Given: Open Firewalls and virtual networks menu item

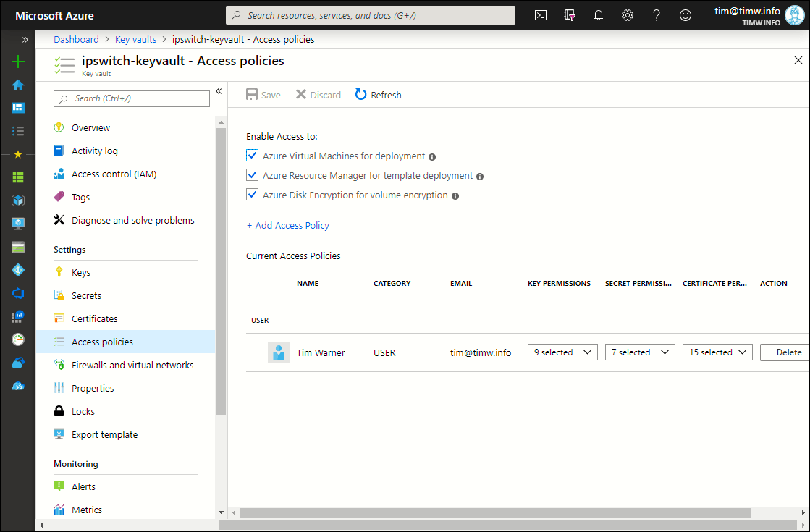Looking at the screenshot, I should pos(132,365).
